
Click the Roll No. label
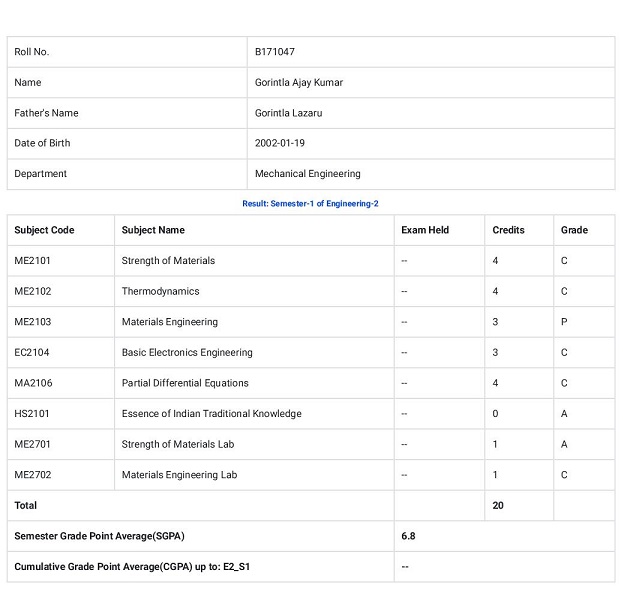pyautogui.click(x=32, y=52)
